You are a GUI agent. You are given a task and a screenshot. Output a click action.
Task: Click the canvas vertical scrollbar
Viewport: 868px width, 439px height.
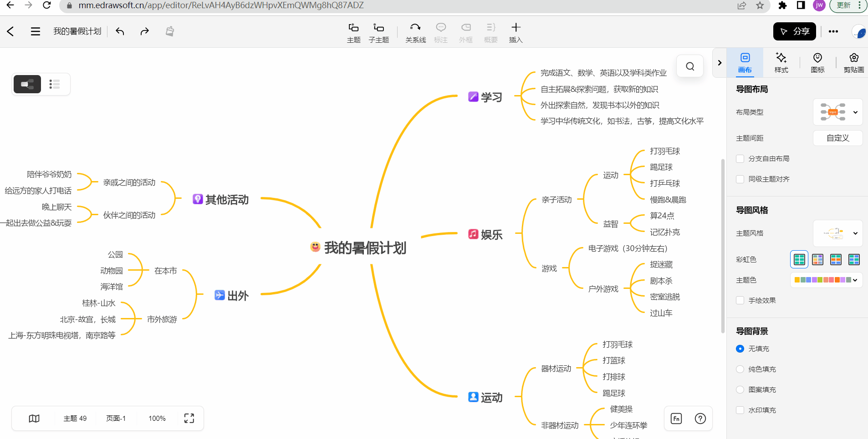(723, 246)
